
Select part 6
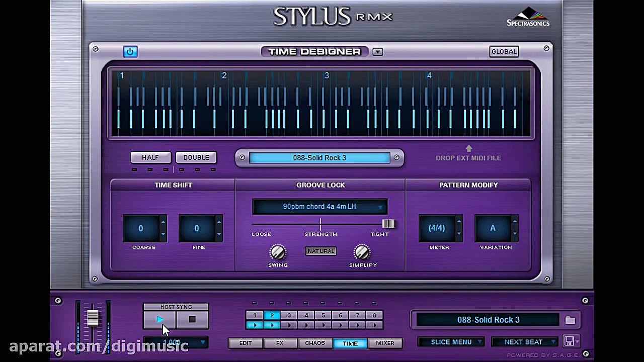click(340, 315)
